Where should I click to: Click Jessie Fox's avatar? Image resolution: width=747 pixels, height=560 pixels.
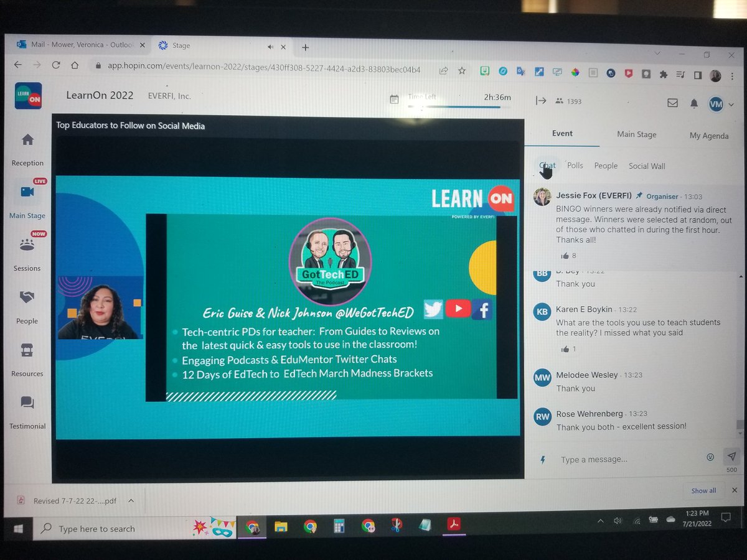click(542, 197)
